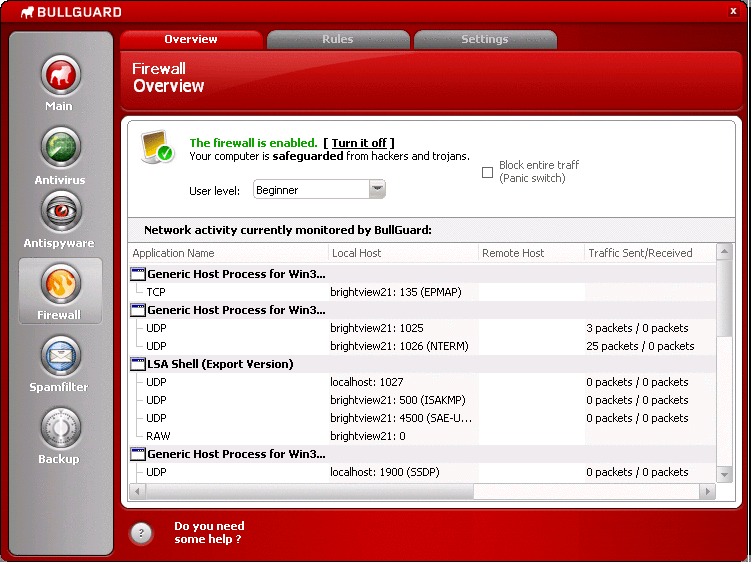Switch to the Rules tab
Viewport: 753px width, 564px height.
click(x=338, y=39)
